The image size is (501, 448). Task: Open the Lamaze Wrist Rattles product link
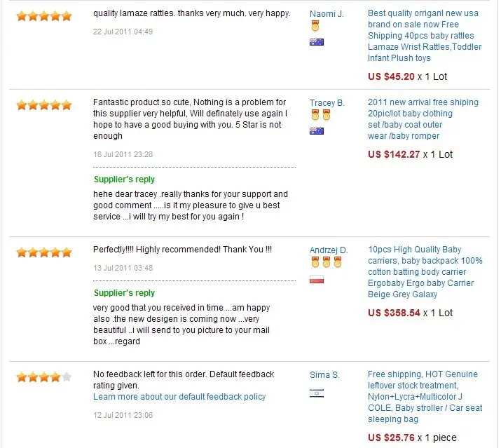tap(425, 36)
